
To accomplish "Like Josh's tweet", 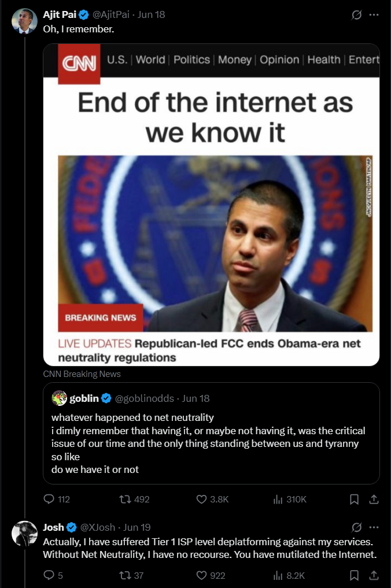I will [202, 575].
